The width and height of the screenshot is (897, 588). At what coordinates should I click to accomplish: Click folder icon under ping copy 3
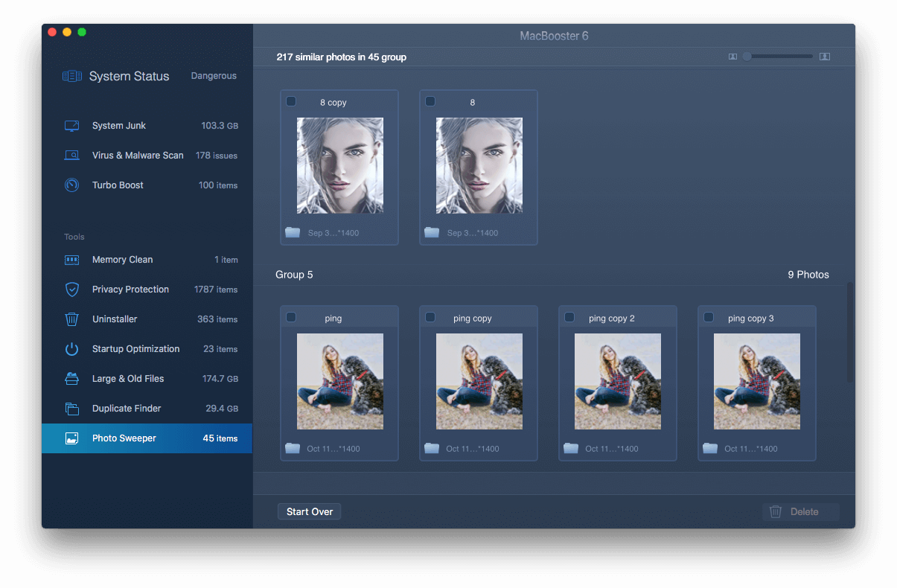(710, 448)
